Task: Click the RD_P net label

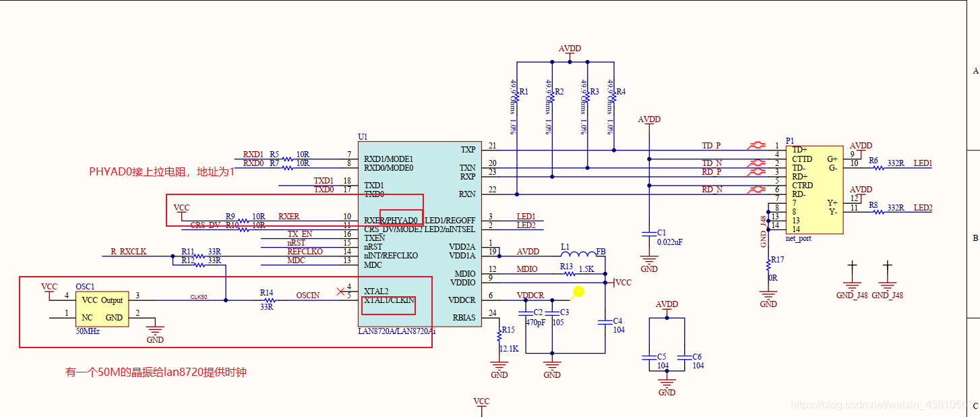Action: (711, 172)
